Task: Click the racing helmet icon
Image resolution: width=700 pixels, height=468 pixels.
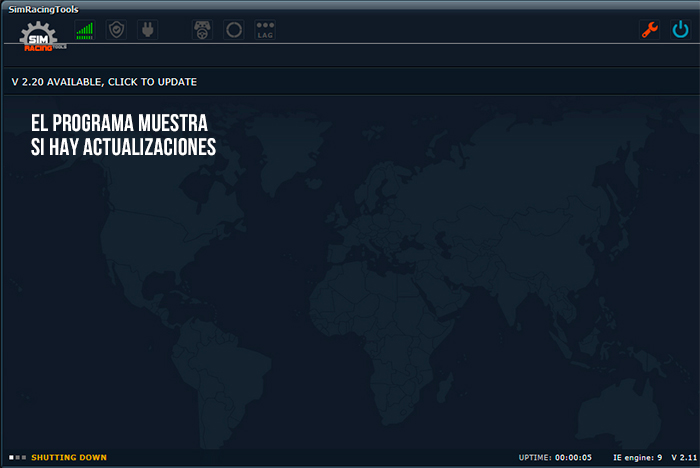Action: pyautogui.click(x=203, y=30)
